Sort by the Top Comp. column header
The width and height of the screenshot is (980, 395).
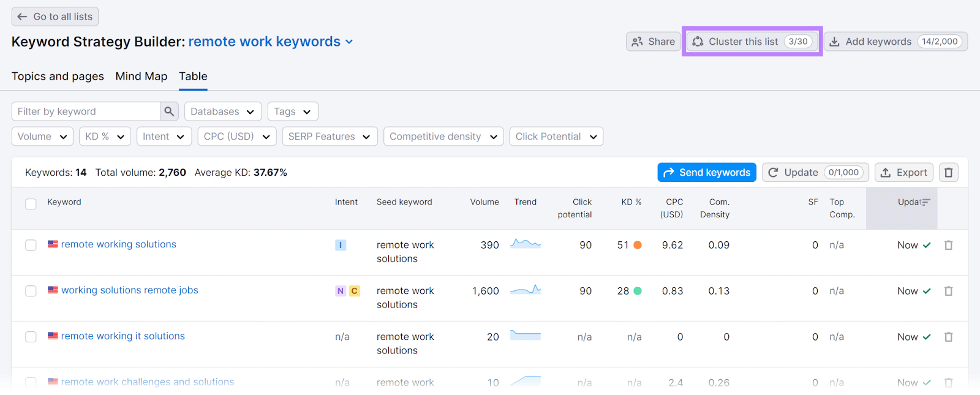[842, 208]
